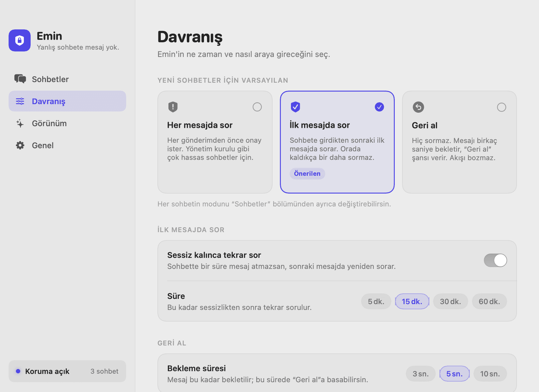Click the Davranış sliders icon in sidebar
Screen dimensions: 539x392
click(x=20, y=101)
